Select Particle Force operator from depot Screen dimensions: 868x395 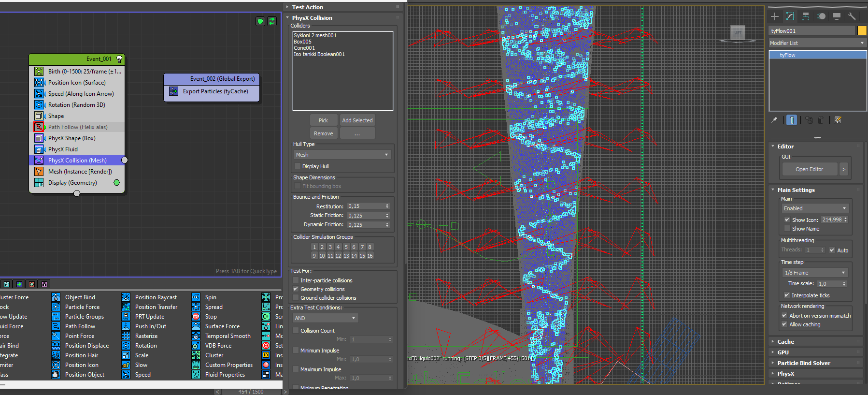tap(76, 307)
